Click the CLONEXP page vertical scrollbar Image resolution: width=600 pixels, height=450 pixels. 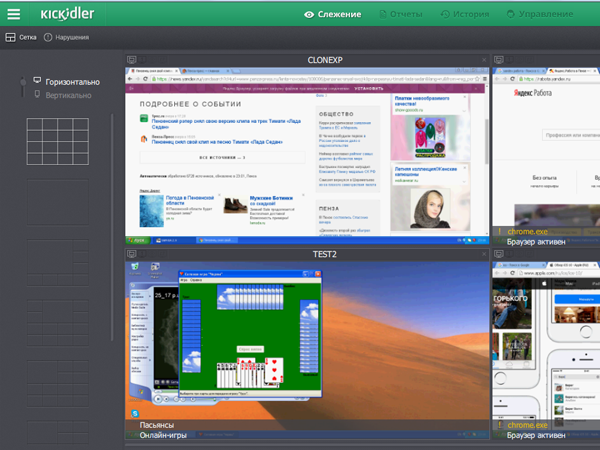pos(487,142)
